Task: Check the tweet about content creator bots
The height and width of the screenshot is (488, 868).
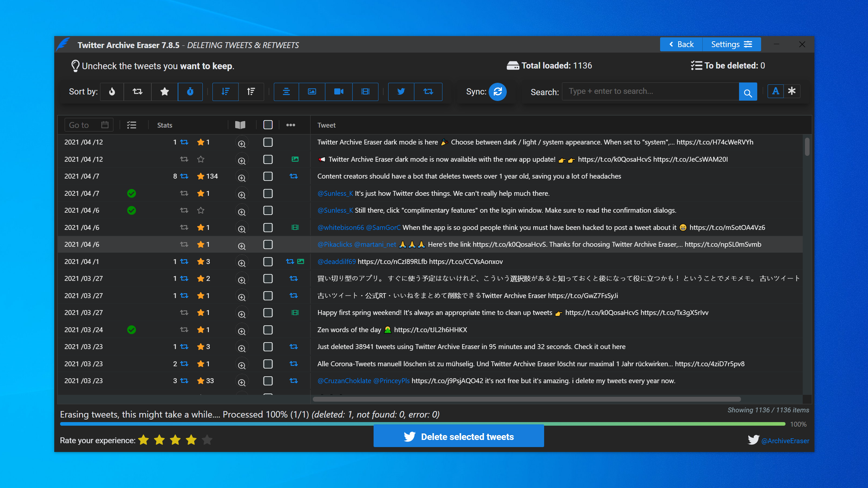Action: [268, 176]
